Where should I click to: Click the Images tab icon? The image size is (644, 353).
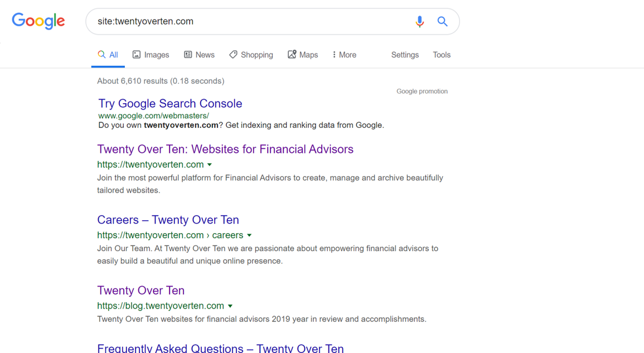(x=137, y=55)
